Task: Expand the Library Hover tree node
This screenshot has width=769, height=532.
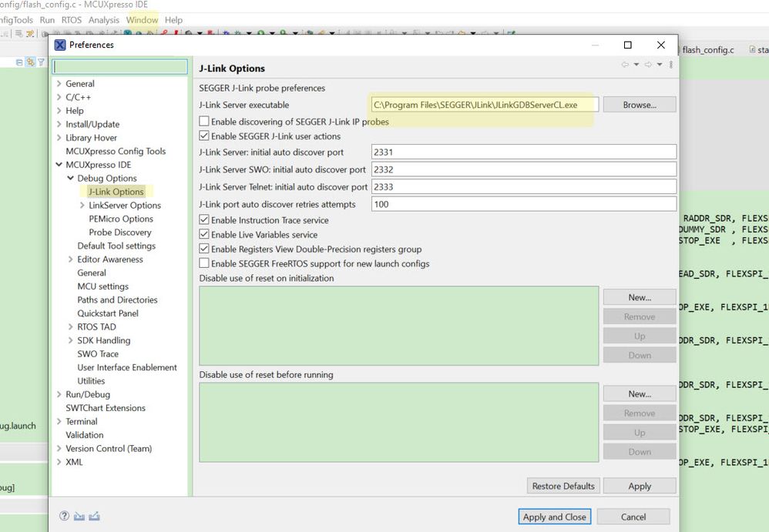Action: (59, 138)
